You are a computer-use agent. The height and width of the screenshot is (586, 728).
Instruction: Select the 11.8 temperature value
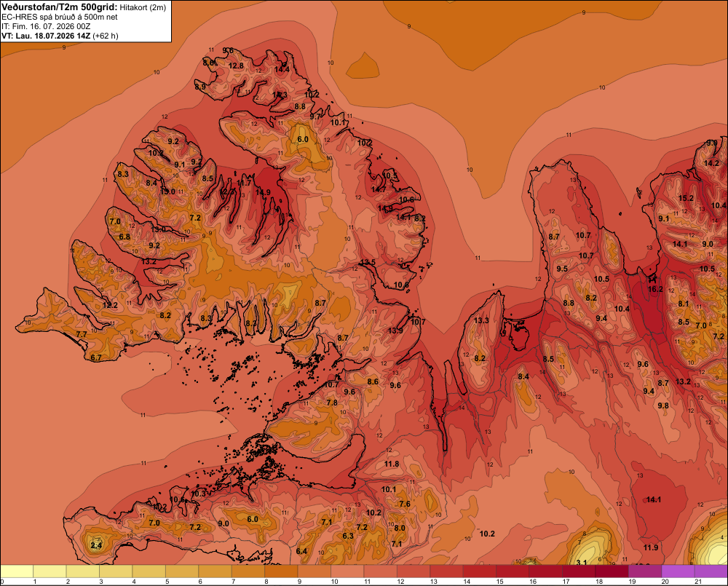(x=392, y=464)
